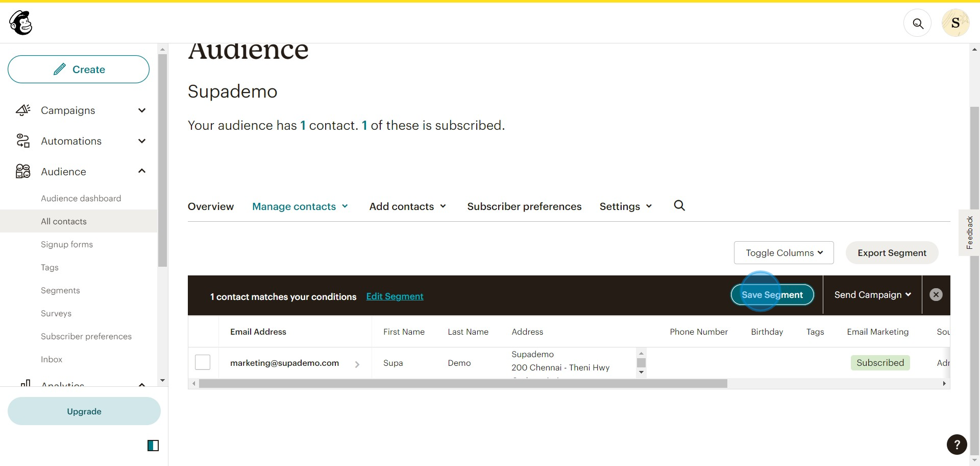This screenshot has height=466, width=980.
Task: Click the first name cell Supa
Action: pyautogui.click(x=393, y=363)
